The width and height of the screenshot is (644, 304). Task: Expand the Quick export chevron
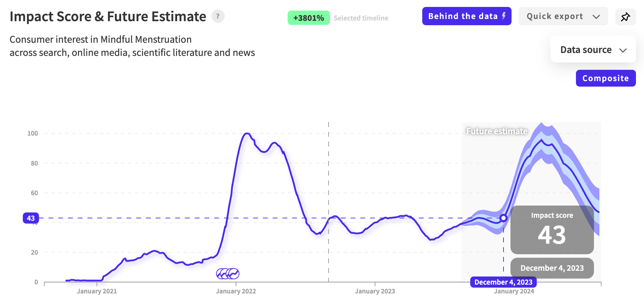coord(596,16)
